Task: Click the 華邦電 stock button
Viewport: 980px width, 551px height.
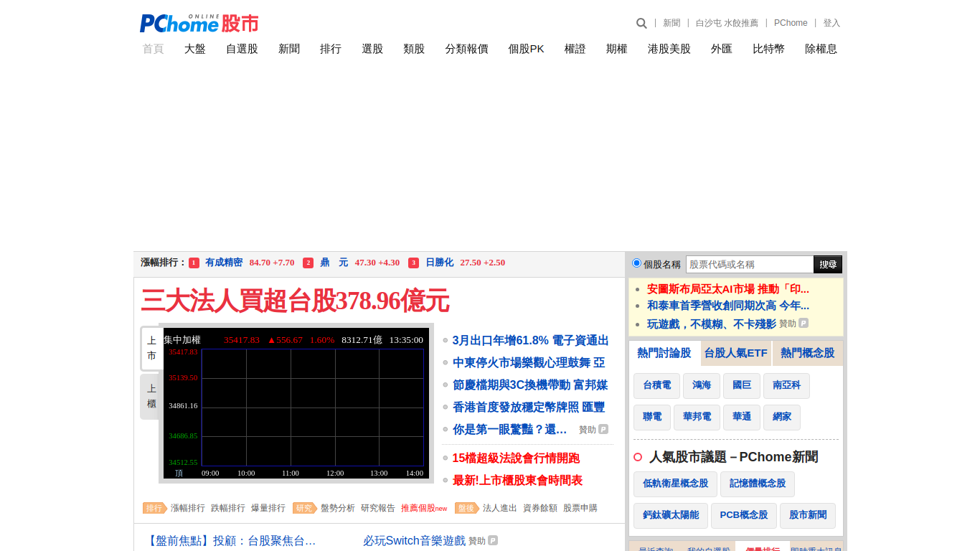Action: tap(697, 418)
